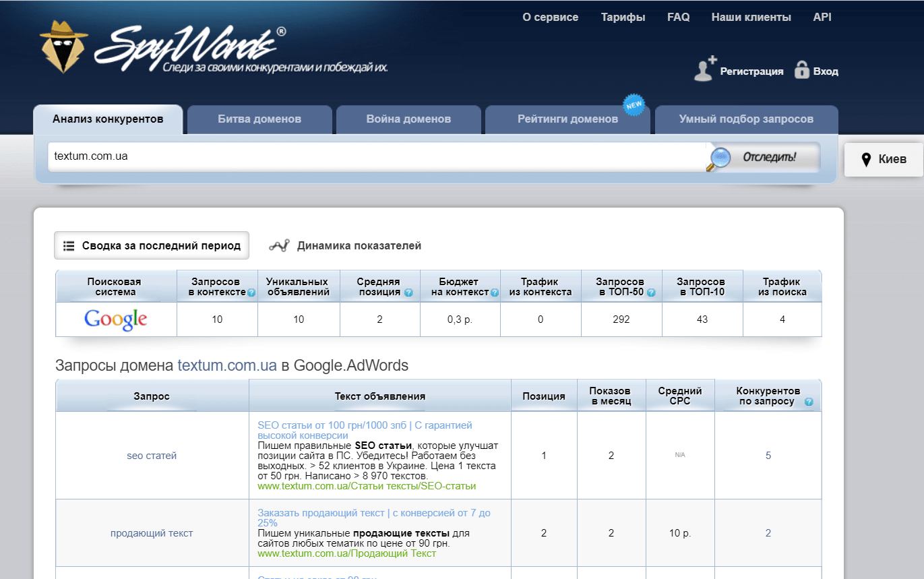Click the Google logo in the summary table
The width and height of the screenshot is (924, 579).
point(116,319)
